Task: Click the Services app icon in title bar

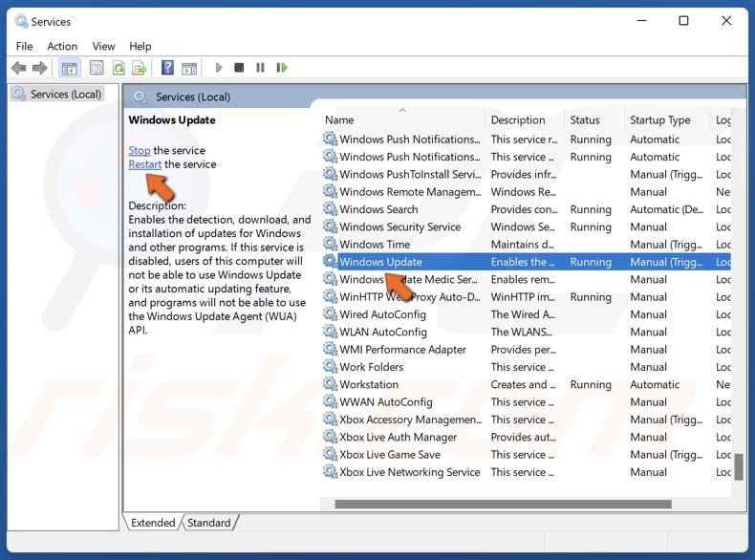Action: click(x=21, y=21)
